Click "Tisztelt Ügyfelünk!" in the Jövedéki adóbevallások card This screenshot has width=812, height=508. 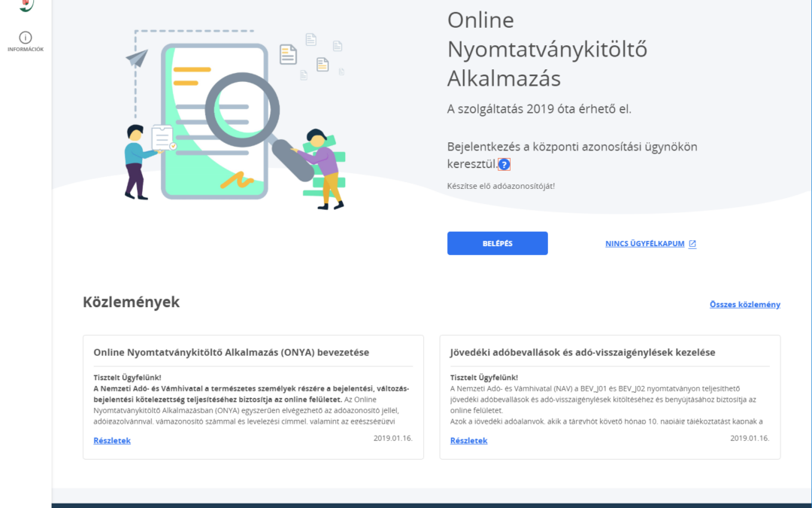484,377
